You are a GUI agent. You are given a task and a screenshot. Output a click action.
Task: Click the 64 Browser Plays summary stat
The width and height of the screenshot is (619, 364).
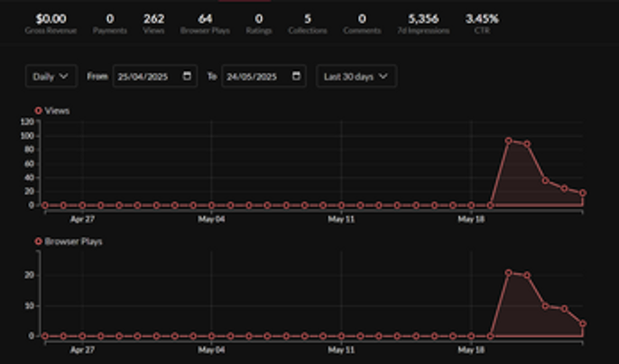[x=205, y=23]
